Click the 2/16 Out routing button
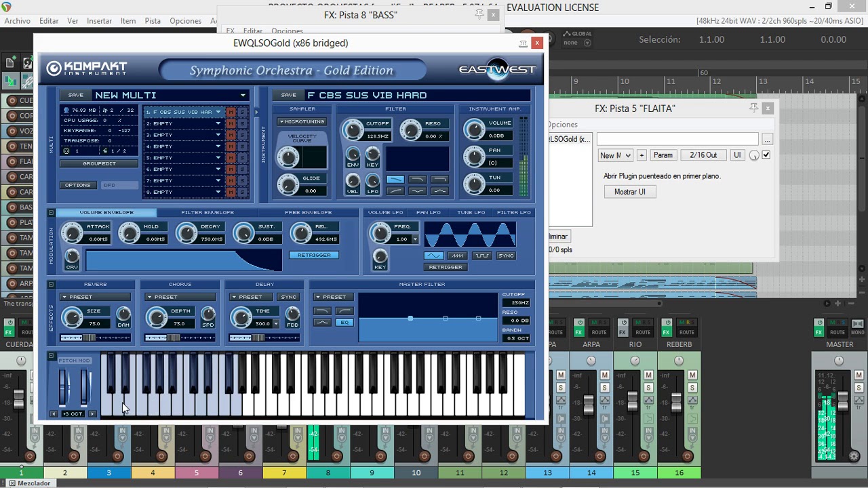This screenshot has width=868, height=488. click(x=703, y=155)
